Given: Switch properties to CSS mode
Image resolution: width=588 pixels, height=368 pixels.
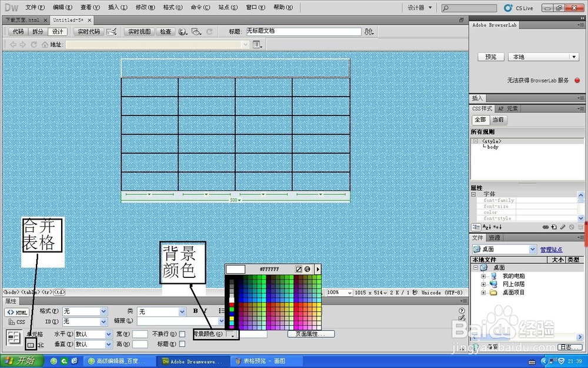Looking at the screenshot, I should click(17, 322).
